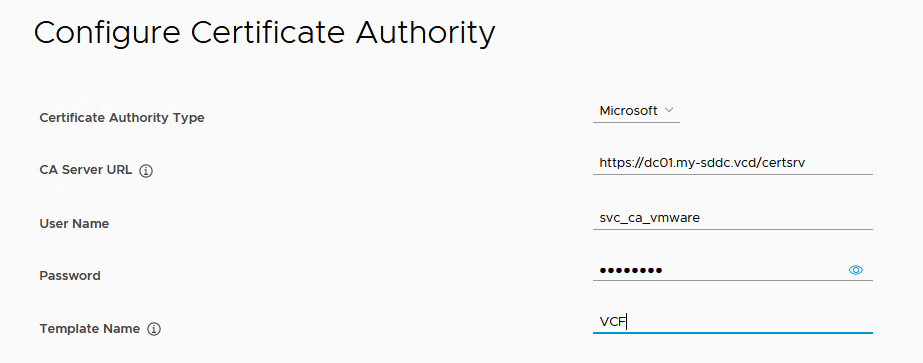The height and width of the screenshot is (363, 923).
Task: Click the User Name label
Action: pos(74,224)
